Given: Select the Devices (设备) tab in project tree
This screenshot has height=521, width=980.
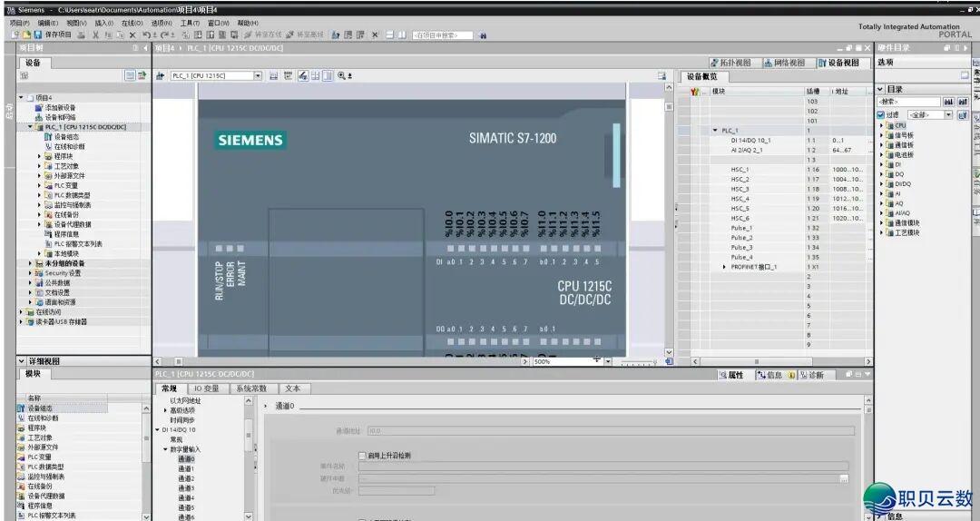Looking at the screenshot, I should [34, 63].
